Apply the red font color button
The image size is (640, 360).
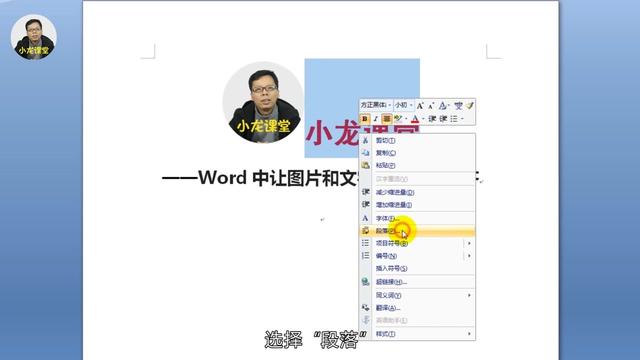[x=415, y=119]
